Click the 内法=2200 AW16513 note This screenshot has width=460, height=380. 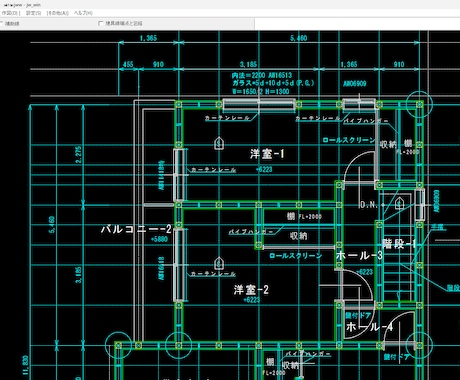click(x=262, y=75)
